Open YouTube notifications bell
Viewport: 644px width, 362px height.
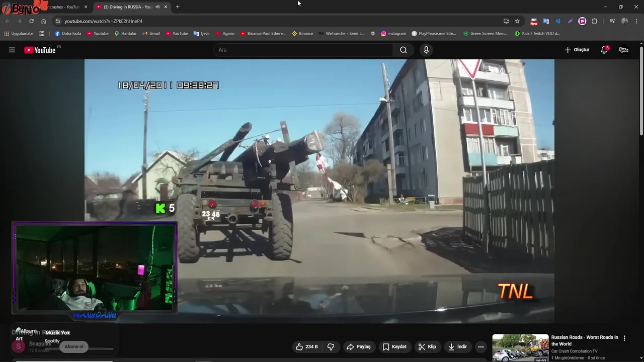tap(604, 50)
